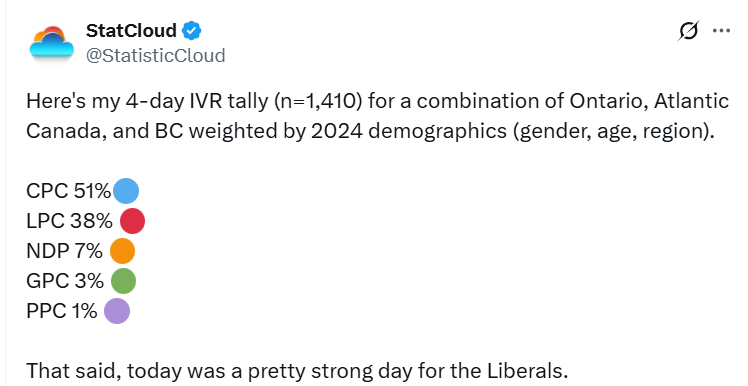Open the Grok slashed-circle icon
Screen dimensions: 748x386
tap(688, 31)
